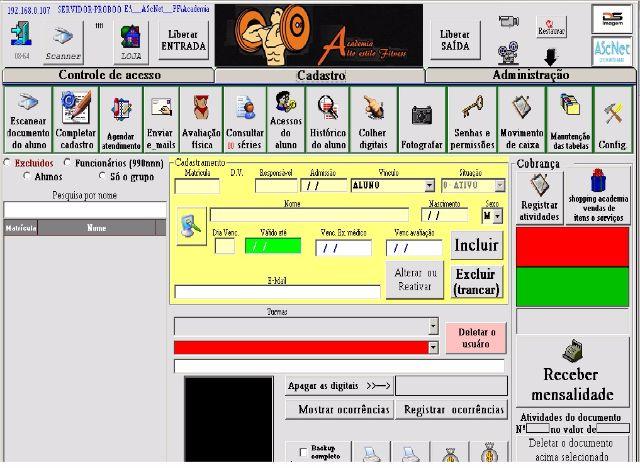Click the Admissão date field

[324, 186]
